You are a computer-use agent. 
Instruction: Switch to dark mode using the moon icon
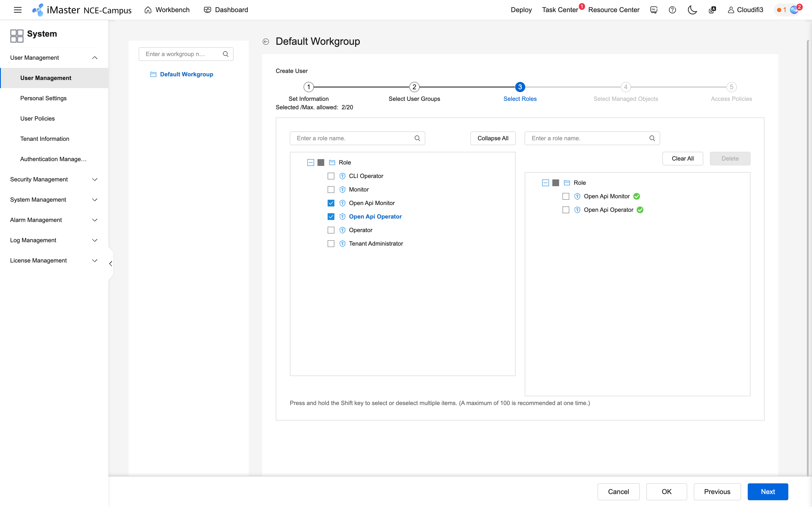click(x=692, y=10)
